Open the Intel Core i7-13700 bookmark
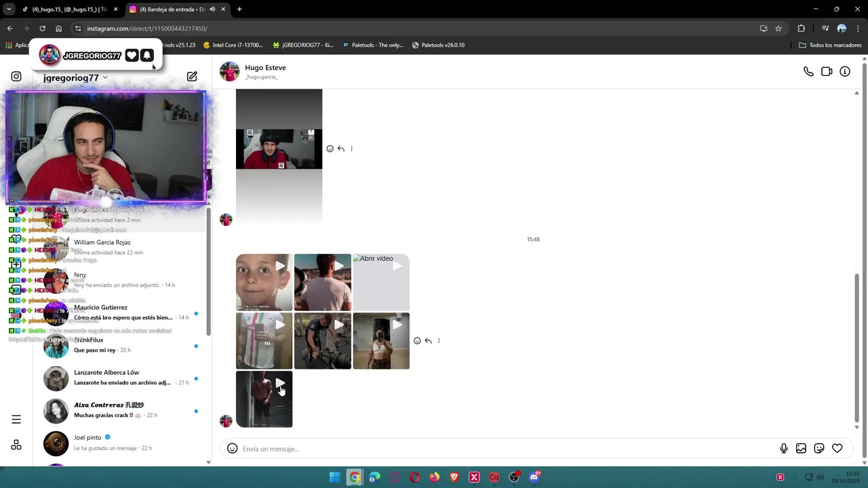The height and width of the screenshot is (488, 868). tap(233, 45)
